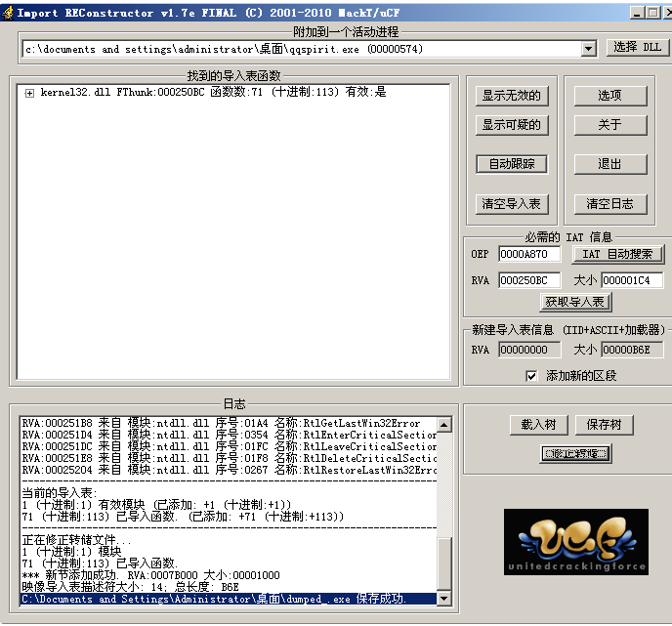Click the IAT size field 000001C4
The image size is (672, 626).
632,280
